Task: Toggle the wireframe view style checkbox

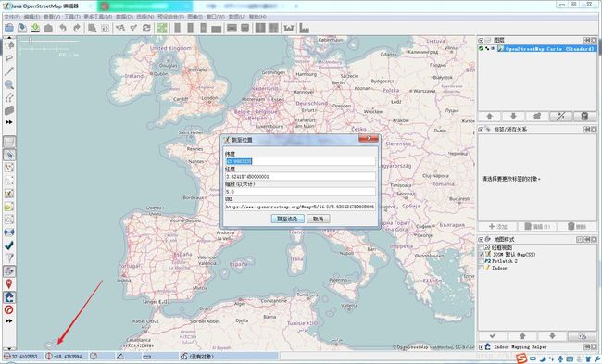Action: click(482, 247)
